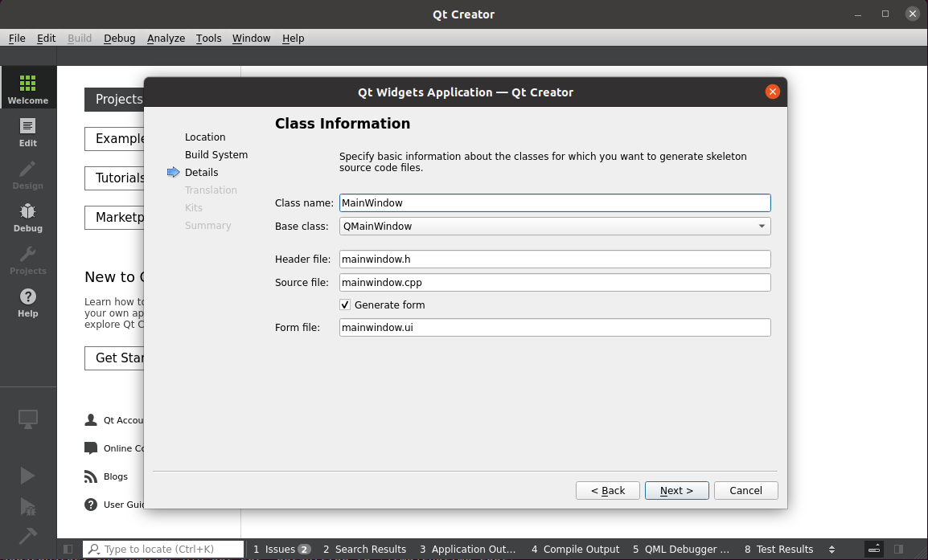Open output panes up-down arrows selector
Viewport: 928px width, 560px height.
point(832,550)
